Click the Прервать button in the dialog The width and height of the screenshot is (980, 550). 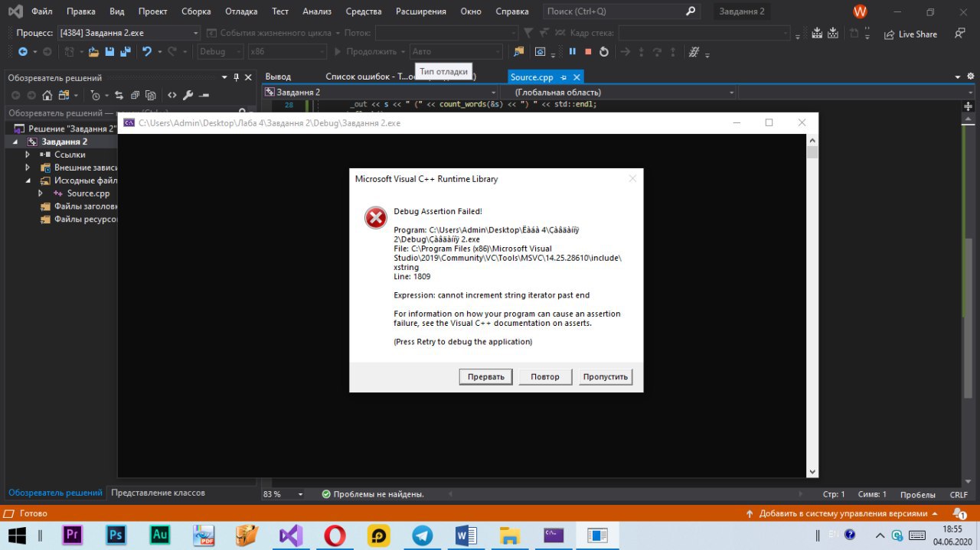coord(486,376)
